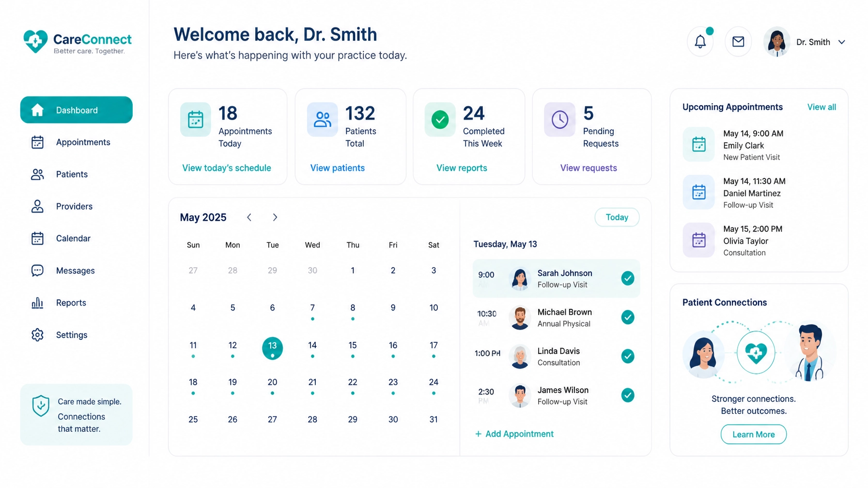868x488 pixels.
Task: Click the Patients Total people icon
Action: coord(322,119)
